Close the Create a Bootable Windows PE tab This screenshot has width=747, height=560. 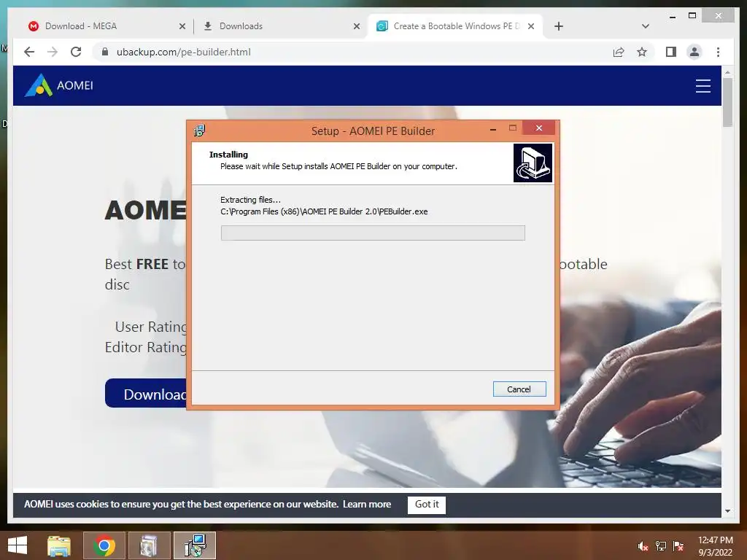531,26
